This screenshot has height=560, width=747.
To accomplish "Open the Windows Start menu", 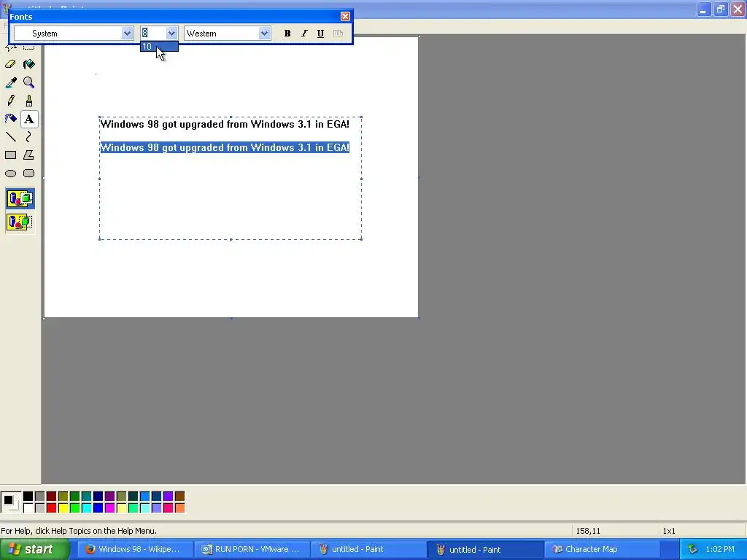I will (x=34, y=549).
